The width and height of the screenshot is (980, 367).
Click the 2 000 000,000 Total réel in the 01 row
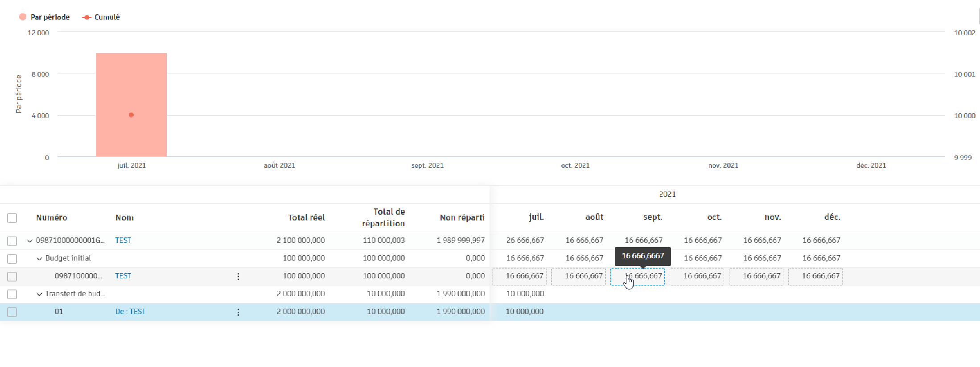click(x=301, y=312)
